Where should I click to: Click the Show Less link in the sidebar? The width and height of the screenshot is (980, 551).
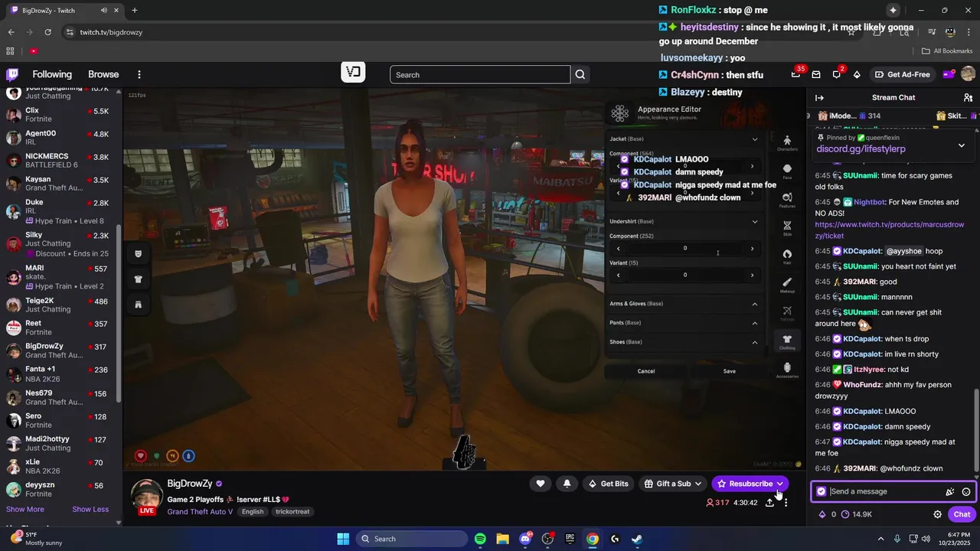(x=90, y=510)
